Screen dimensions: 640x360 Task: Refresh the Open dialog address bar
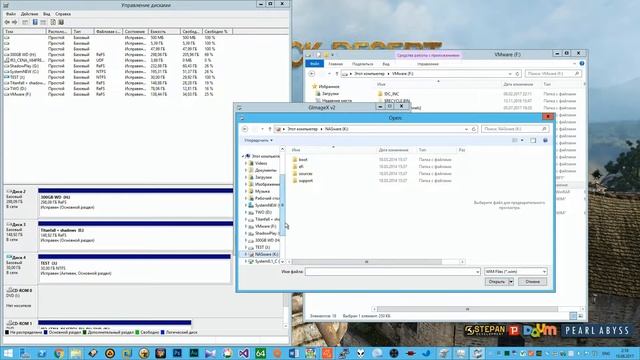coord(474,129)
